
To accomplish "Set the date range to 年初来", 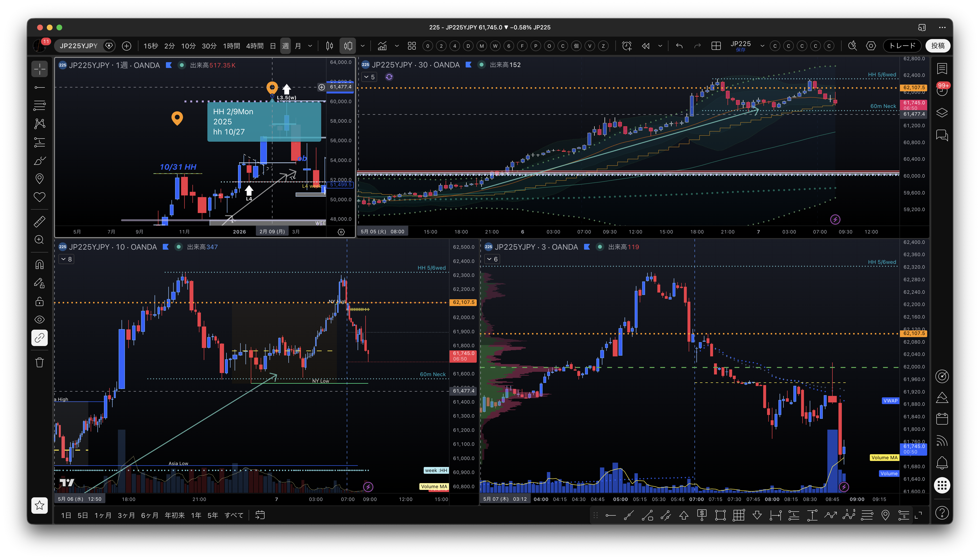I will pyautogui.click(x=174, y=515).
